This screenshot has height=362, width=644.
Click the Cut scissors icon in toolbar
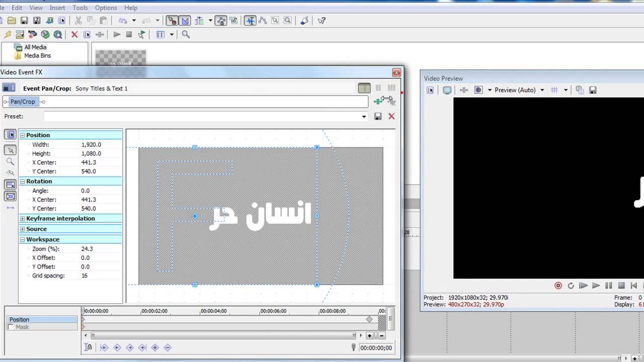78,21
